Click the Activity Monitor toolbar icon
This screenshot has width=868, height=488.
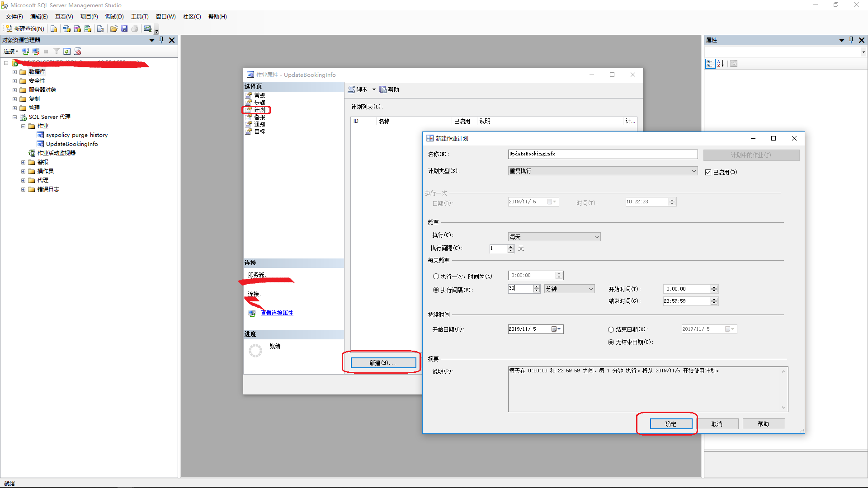pyautogui.click(x=148, y=28)
